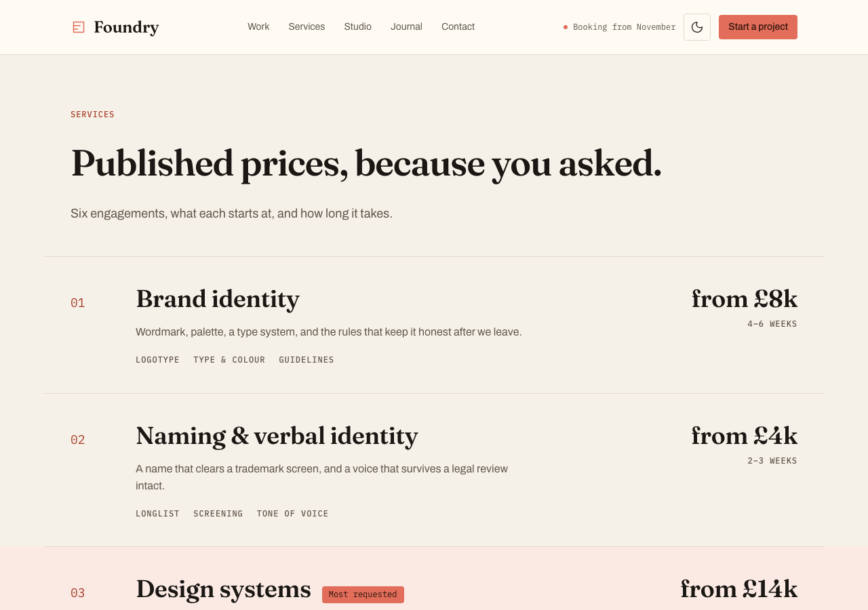Click the 01 service number
This screenshot has height=610, width=868.
[78, 303]
